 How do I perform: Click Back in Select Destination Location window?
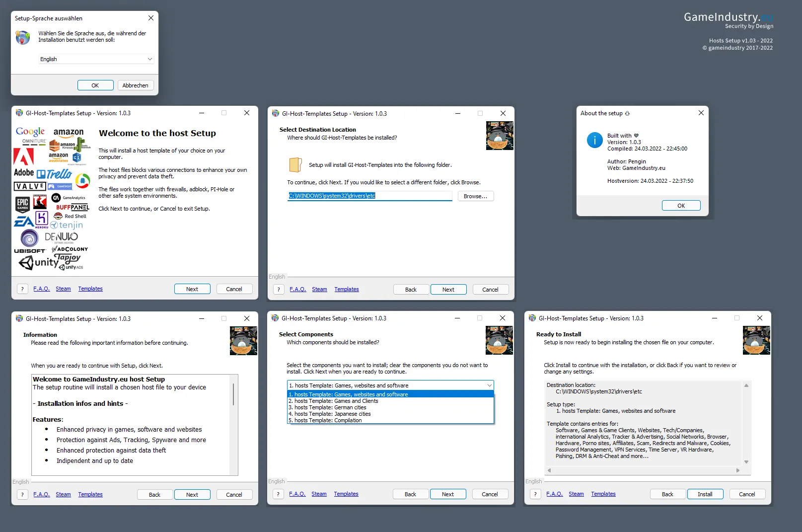[x=411, y=290]
